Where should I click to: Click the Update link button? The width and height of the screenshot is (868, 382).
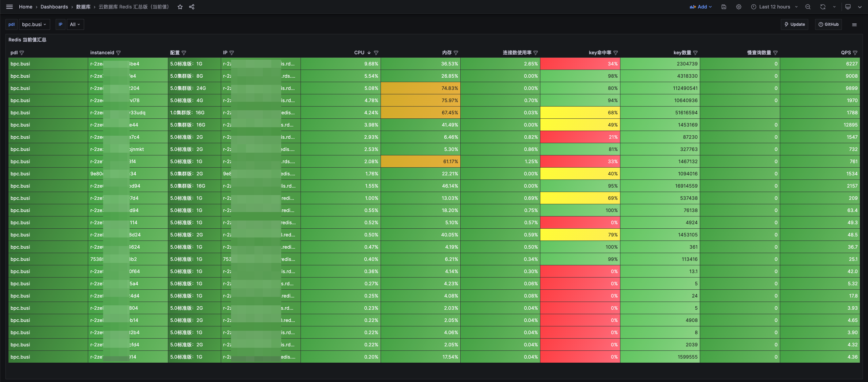pos(795,24)
